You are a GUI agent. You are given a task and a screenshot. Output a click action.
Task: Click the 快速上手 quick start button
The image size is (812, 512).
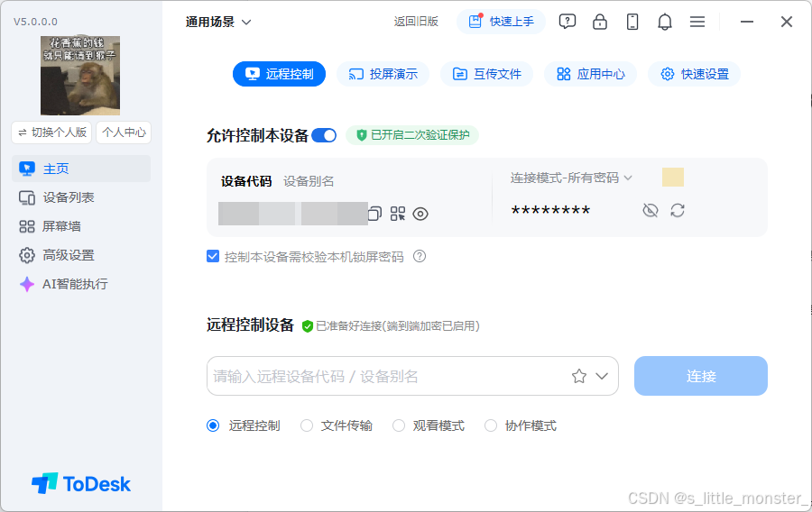coord(501,22)
